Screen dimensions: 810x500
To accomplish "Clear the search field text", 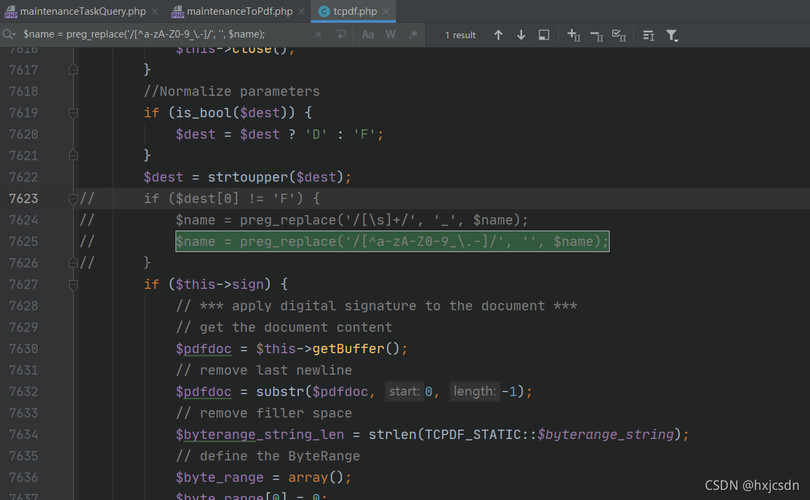I will 318,35.
